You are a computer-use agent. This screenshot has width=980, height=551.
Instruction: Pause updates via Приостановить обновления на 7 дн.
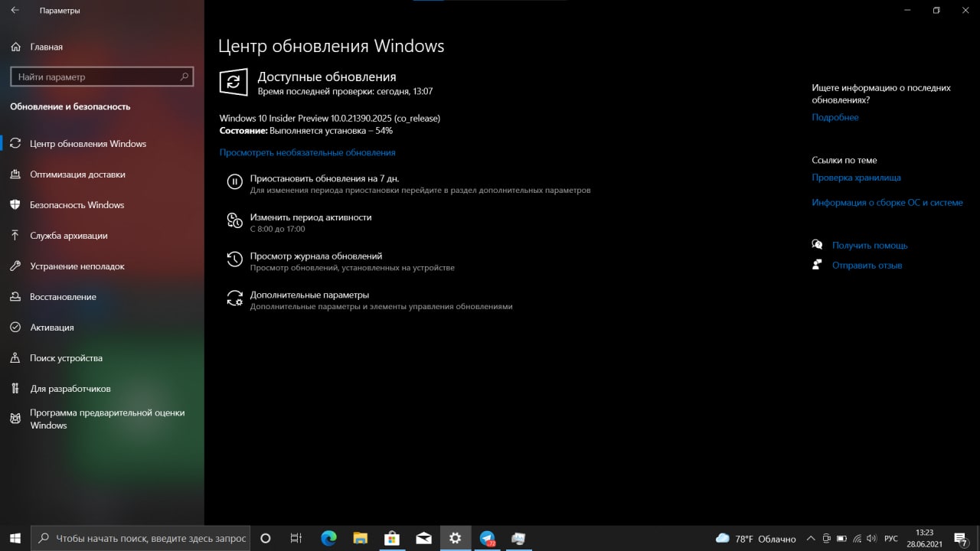[409, 183]
